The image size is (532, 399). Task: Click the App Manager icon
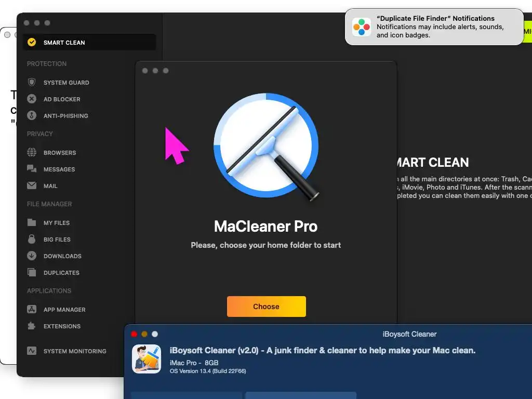[32, 309]
